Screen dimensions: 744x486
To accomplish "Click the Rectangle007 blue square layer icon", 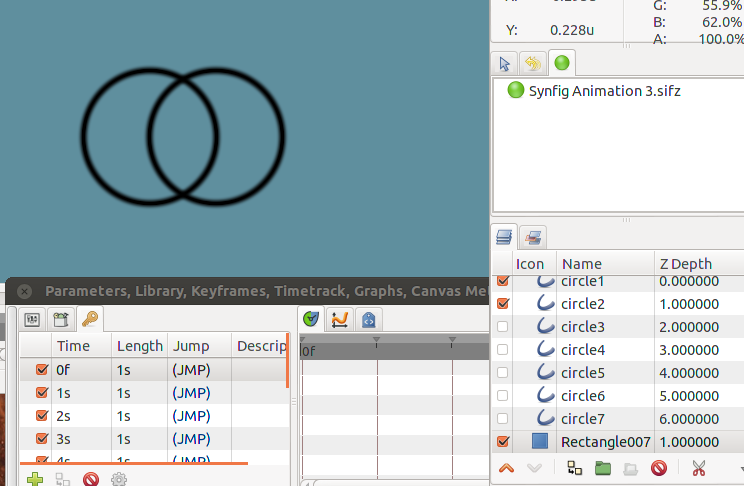I will [540, 441].
